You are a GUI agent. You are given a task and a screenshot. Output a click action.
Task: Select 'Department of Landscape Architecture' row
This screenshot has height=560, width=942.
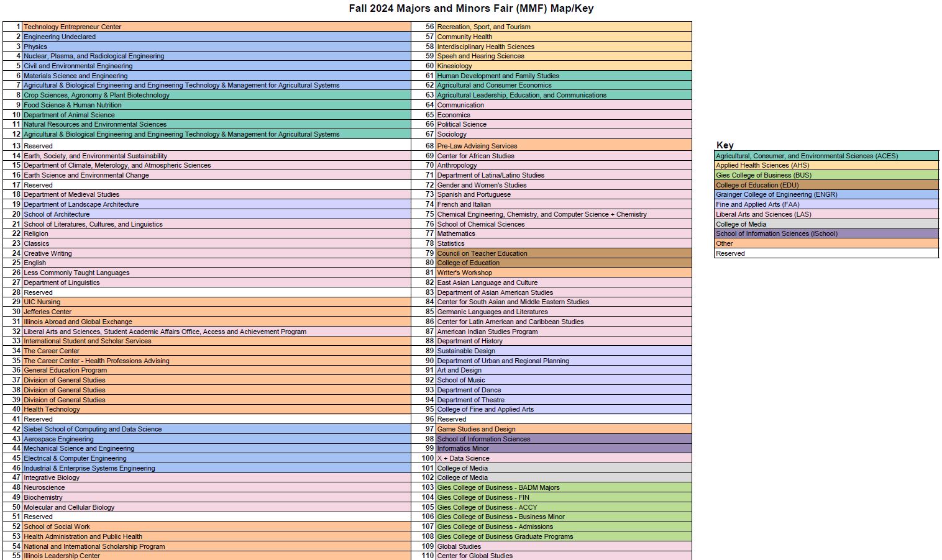[216, 204]
